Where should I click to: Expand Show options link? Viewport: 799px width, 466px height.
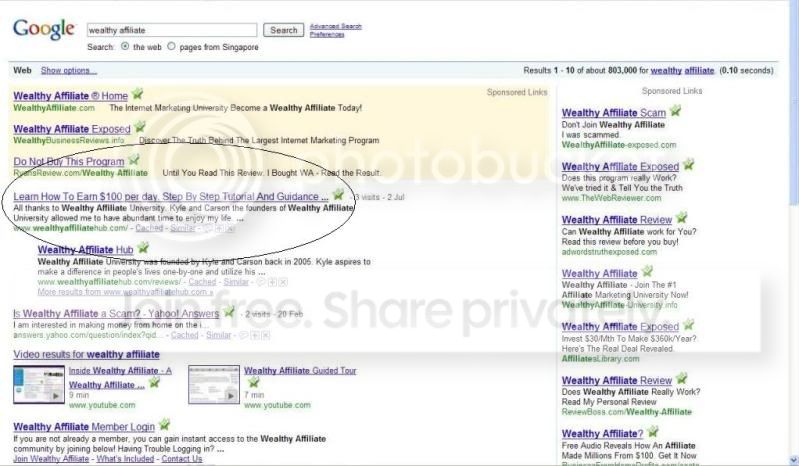click(68, 70)
